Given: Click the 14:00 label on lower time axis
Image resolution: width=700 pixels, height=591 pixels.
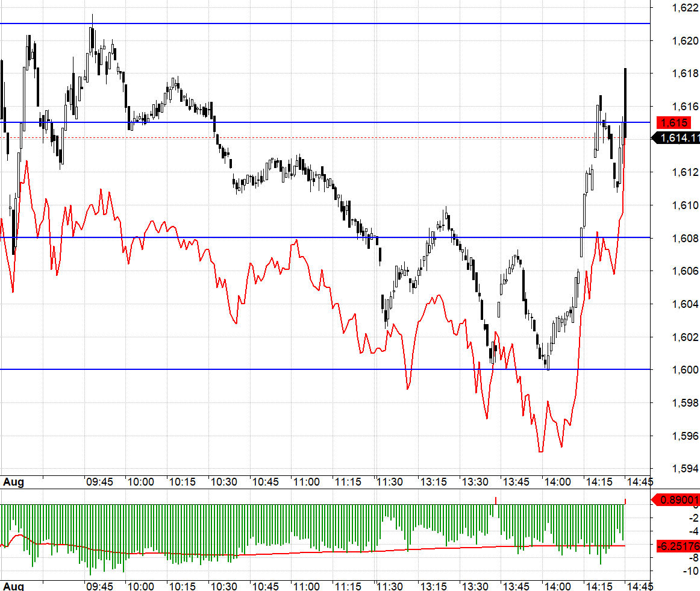Looking at the screenshot, I should [557, 586].
